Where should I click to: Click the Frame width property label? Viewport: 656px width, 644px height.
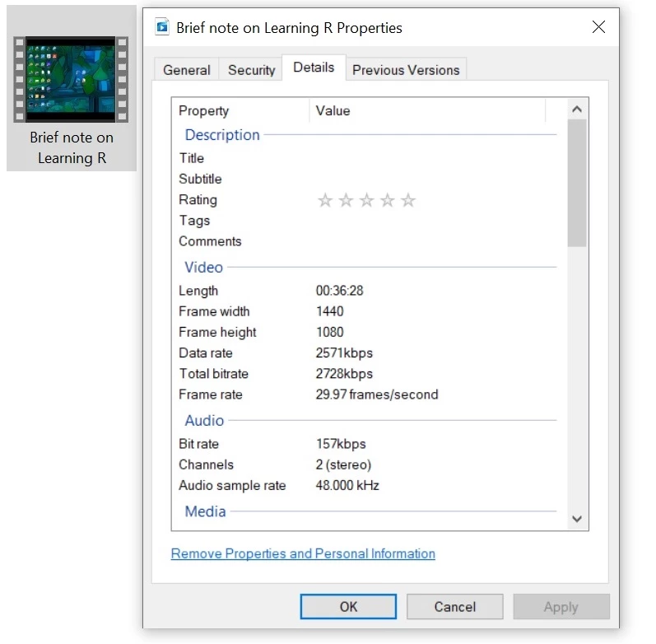point(214,311)
